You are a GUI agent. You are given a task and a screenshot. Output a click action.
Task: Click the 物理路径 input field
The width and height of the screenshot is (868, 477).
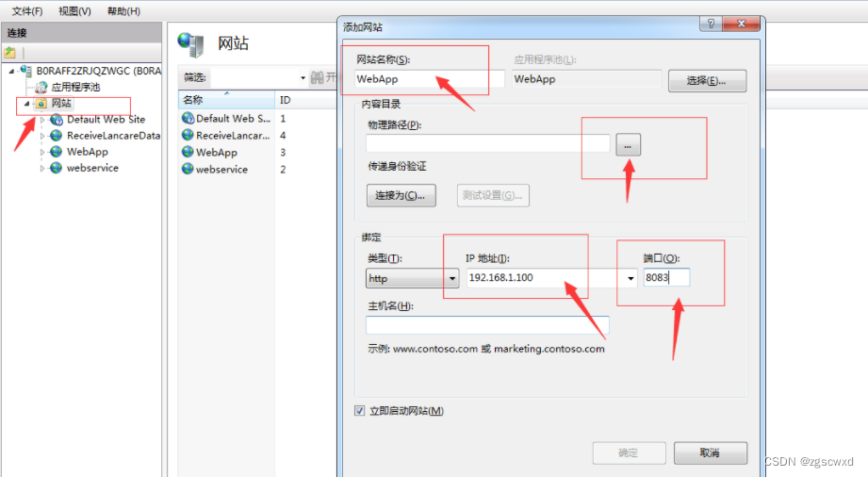point(487,143)
